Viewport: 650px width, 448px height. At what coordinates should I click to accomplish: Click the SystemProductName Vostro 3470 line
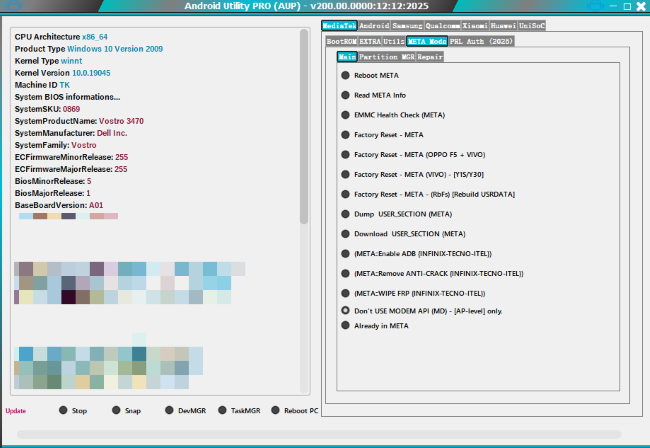(x=79, y=121)
